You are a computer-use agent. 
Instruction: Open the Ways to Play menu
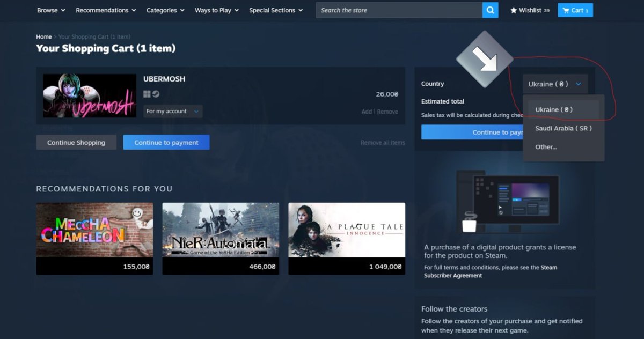point(217,10)
